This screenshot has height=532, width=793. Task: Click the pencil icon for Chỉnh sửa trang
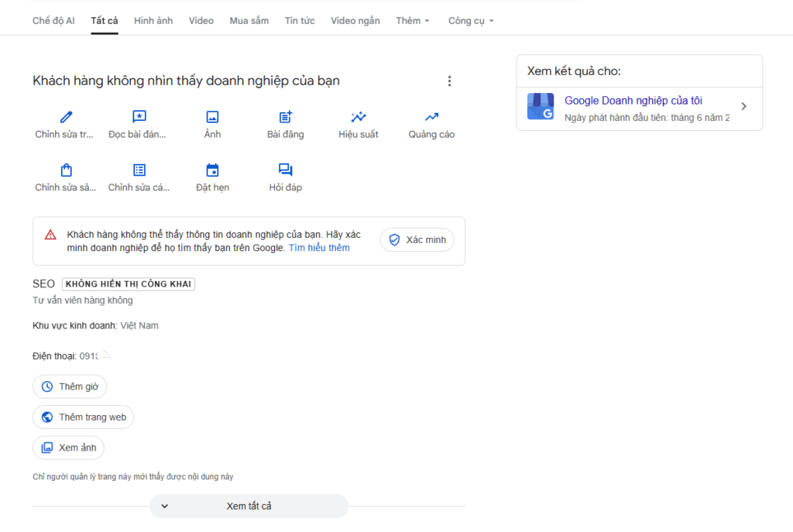point(66,117)
